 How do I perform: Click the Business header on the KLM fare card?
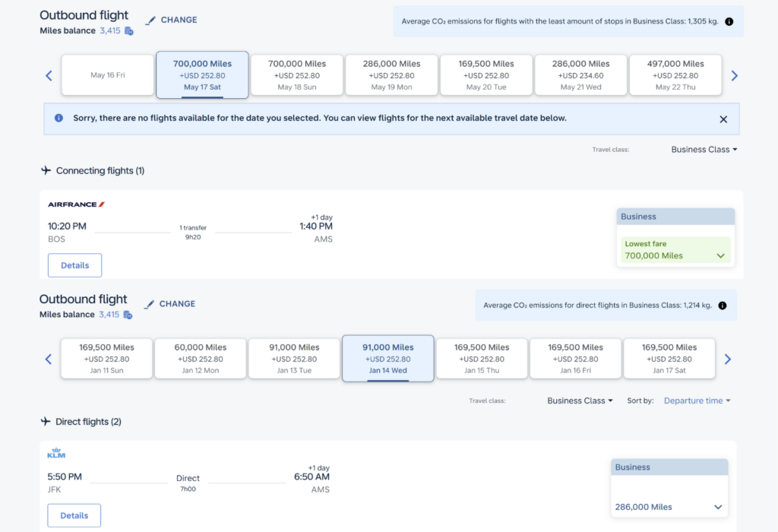coord(669,467)
